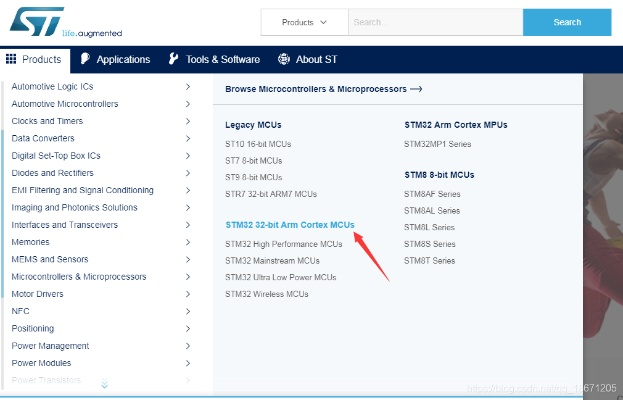Click the Tools & Software wrench icon

(x=174, y=59)
